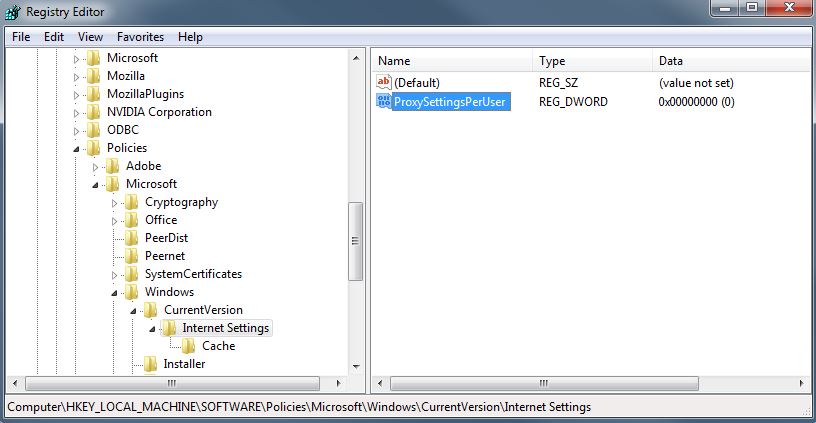Click the Cache folder icon

coord(188,346)
